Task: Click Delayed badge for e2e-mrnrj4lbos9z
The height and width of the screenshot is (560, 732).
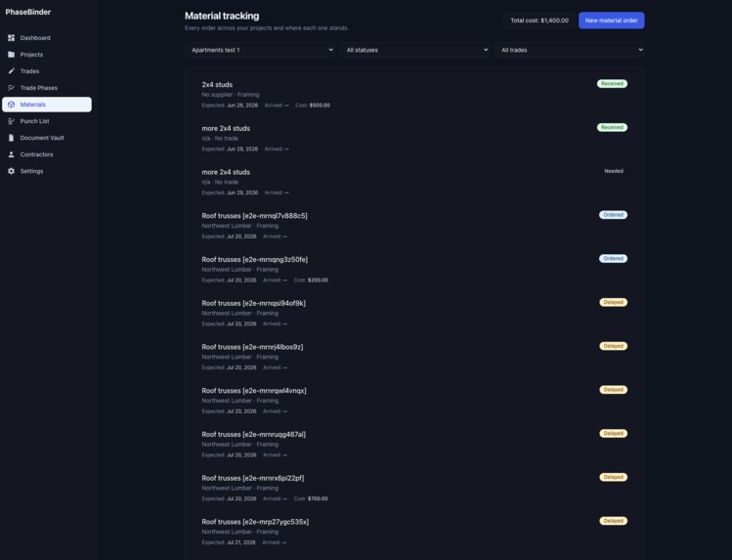Action: click(x=614, y=346)
